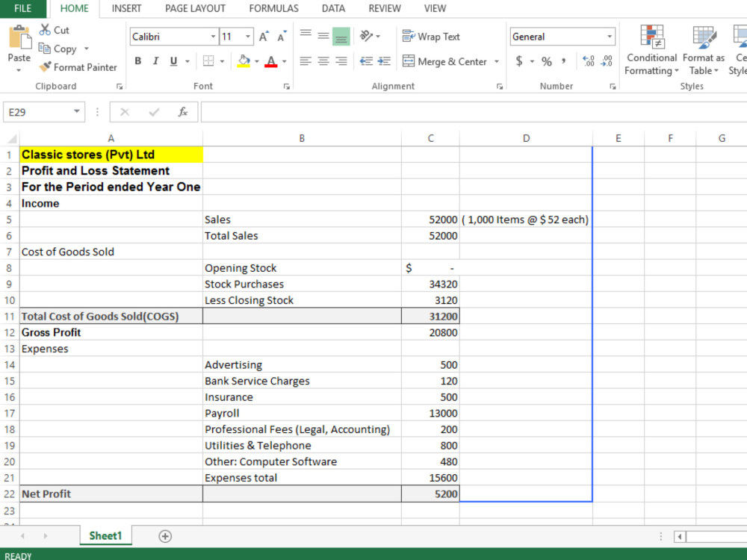Click the Orientation text angle icon
The width and height of the screenshot is (747, 560).
[x=366, y=36]
